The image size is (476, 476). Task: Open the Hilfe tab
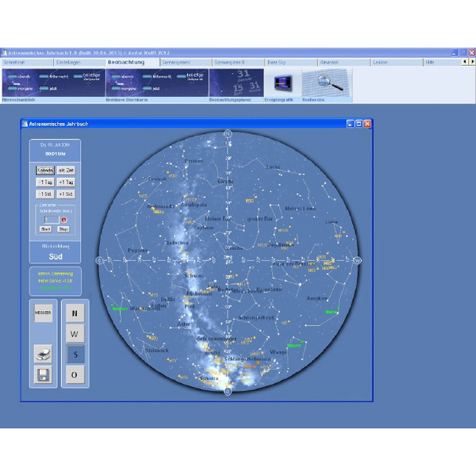pyautogui.click(x=442, y=62)
